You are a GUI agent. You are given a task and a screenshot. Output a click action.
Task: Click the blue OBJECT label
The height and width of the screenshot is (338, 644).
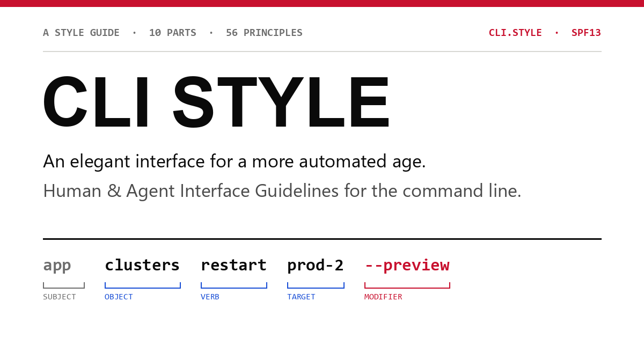click(x=119, y=297)
